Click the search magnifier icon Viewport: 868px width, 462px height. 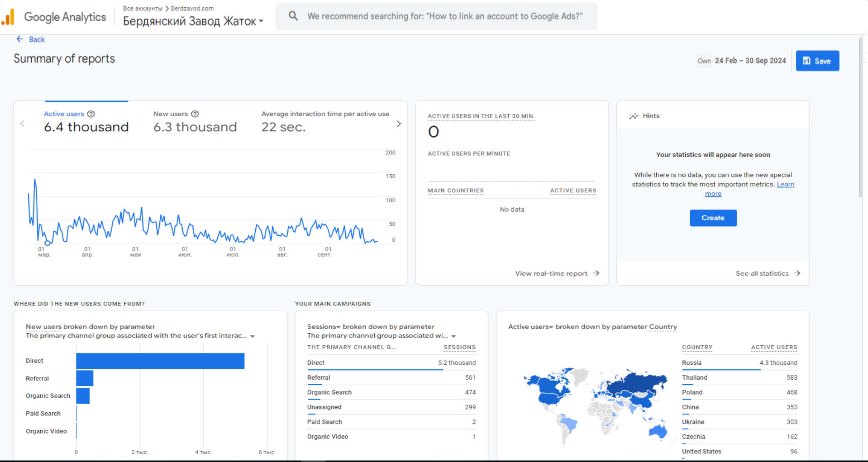(293, 16)
